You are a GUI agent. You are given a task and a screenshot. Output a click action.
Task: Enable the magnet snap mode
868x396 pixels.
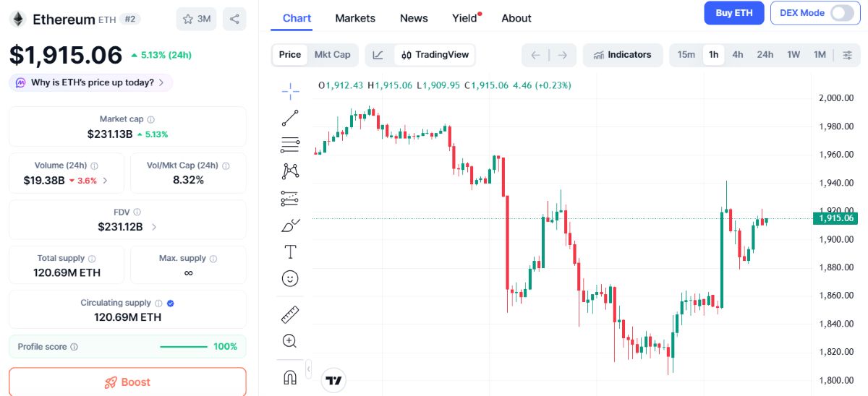pyautogui.click(x=290, y=377)
